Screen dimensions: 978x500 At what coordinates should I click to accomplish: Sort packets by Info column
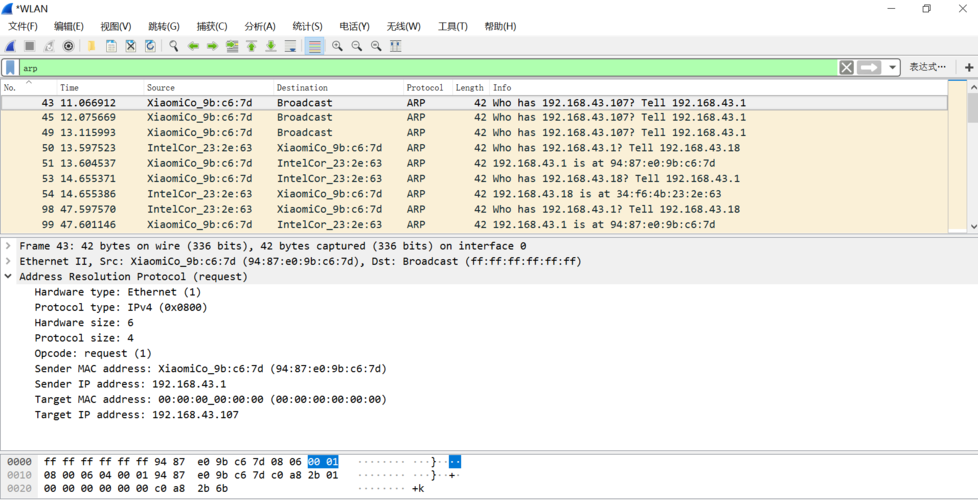717,87
